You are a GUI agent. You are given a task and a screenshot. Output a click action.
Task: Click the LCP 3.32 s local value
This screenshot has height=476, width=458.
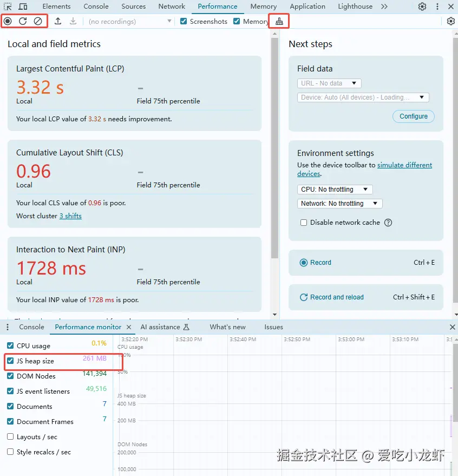[40, 87]
